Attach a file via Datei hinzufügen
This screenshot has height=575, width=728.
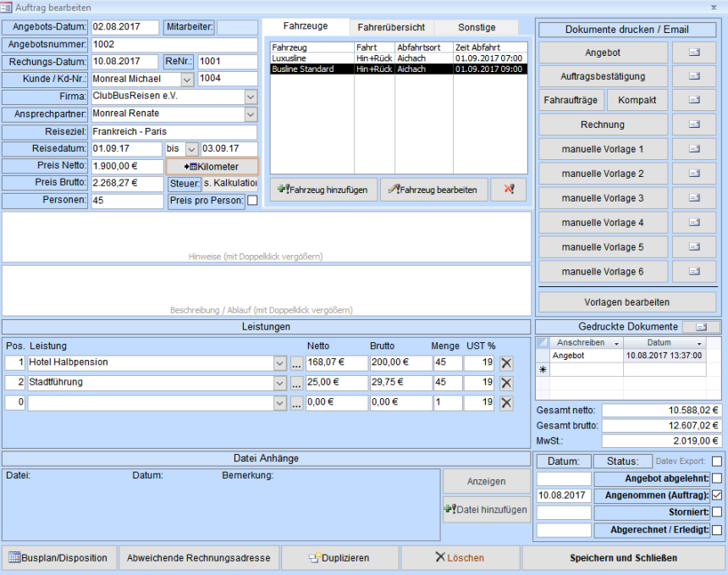pyautogui.click(x=487, y=510)
